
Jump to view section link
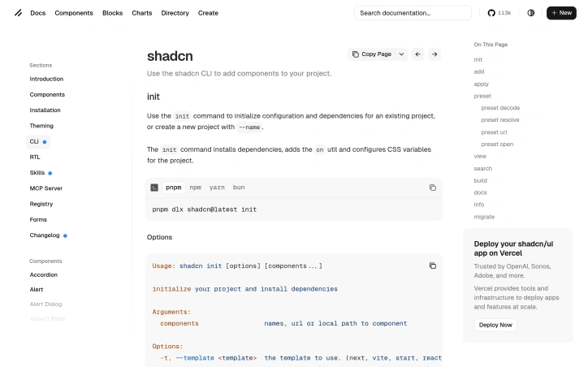480,157
